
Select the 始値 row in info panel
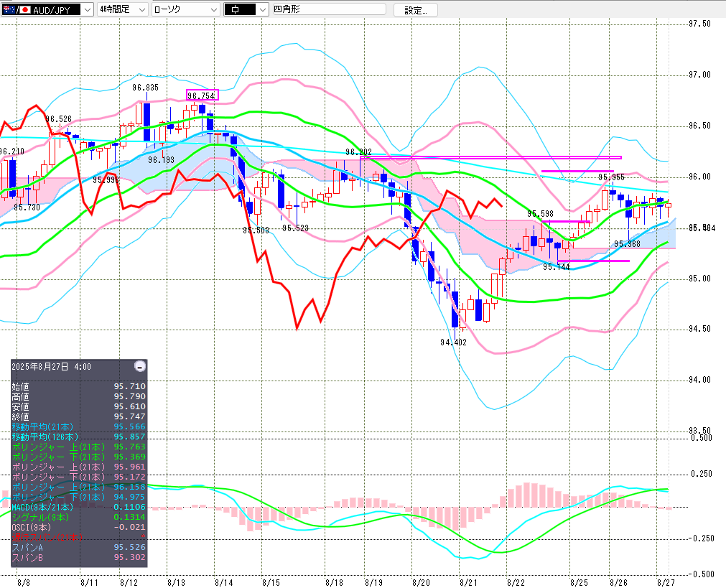[x=79, y=386]
